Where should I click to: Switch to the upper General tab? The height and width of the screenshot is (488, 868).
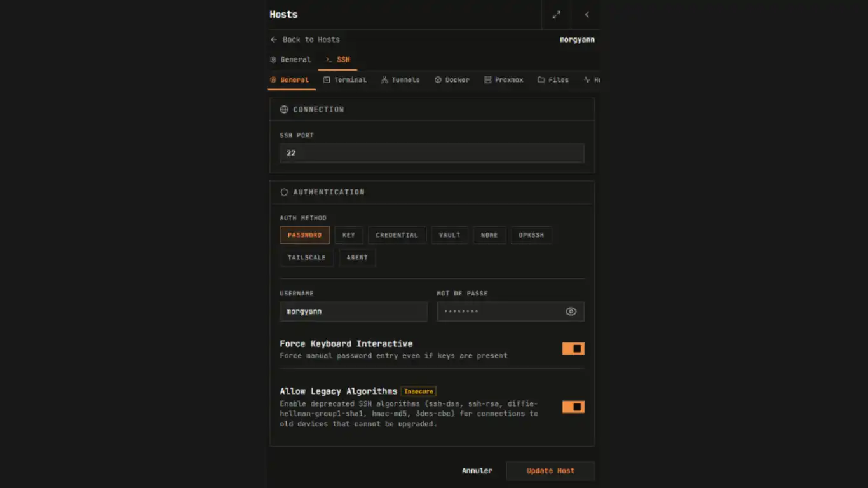(x=290, y=59)
